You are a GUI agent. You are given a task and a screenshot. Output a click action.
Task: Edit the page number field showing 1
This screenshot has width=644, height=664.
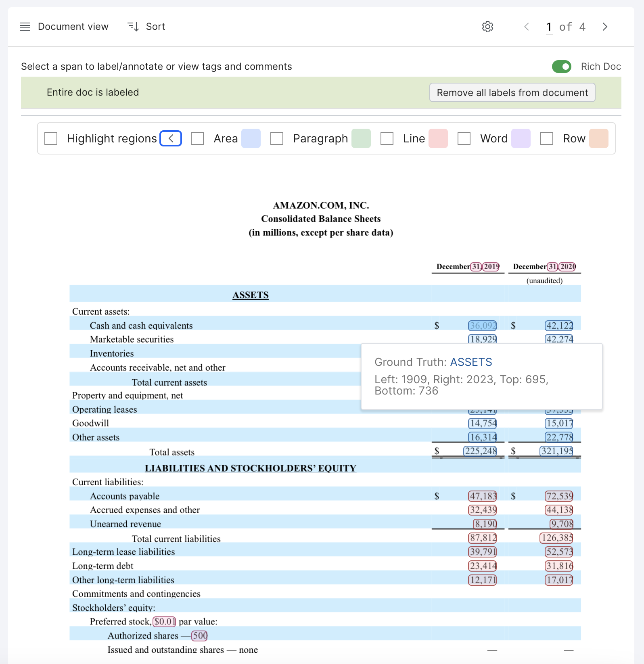point(549,27)
